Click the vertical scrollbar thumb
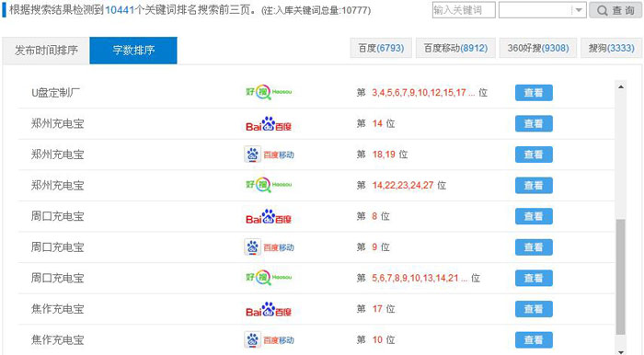644x355 pixels. 621,277
